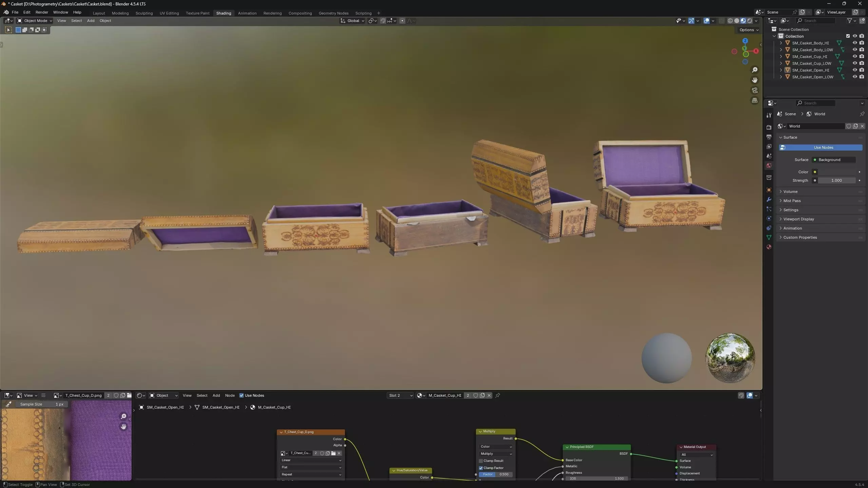The height and width of the screenshot is (488, 868).
Task: Open the Object Constraints properties tab
Action: tap(769, 228)
